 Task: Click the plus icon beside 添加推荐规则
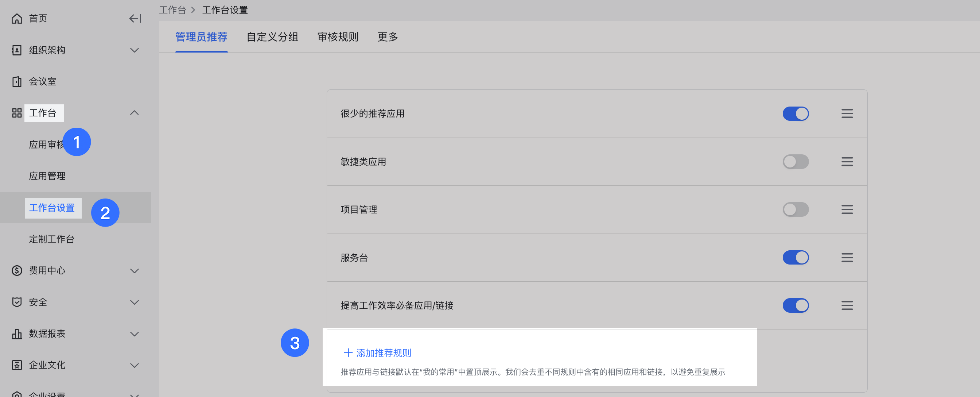click(x=348, y=353)
